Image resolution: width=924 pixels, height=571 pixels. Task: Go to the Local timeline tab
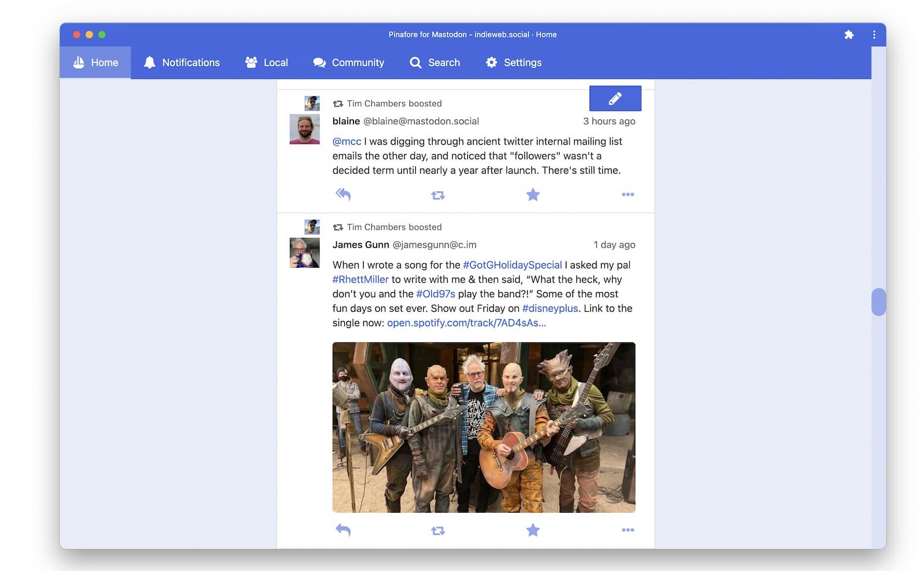[x=266, y=62]
